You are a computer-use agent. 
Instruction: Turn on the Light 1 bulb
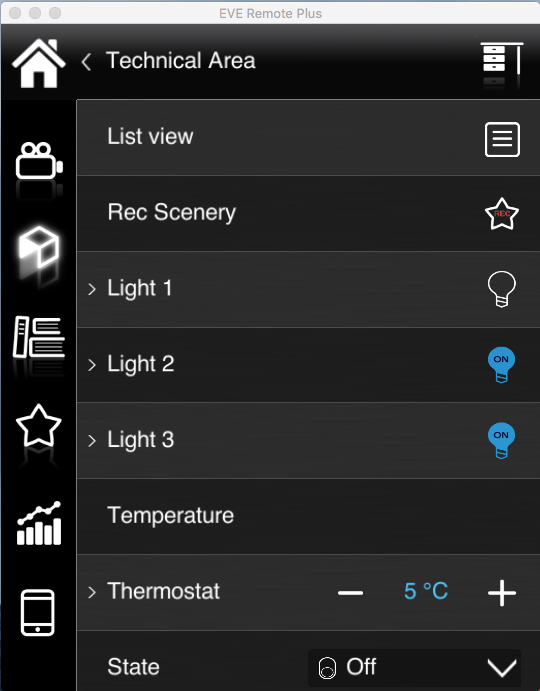click(x=502, y=289)
